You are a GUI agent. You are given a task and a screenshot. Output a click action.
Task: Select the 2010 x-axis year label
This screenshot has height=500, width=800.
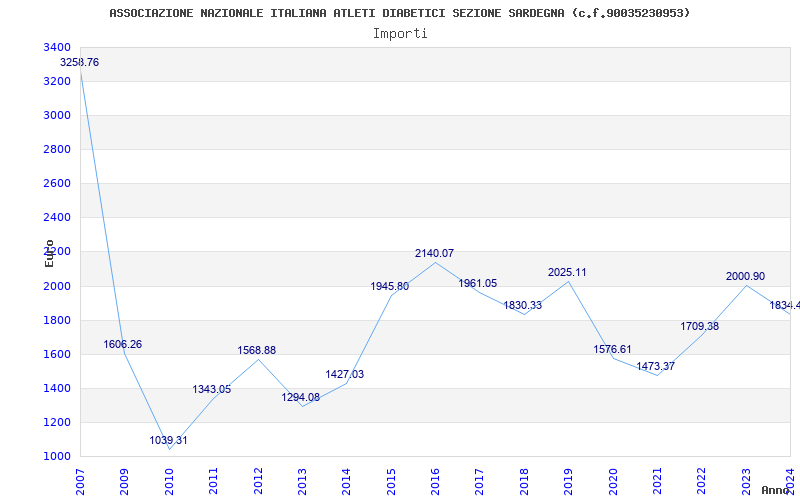pyautogui.click(x=169, y=482)
